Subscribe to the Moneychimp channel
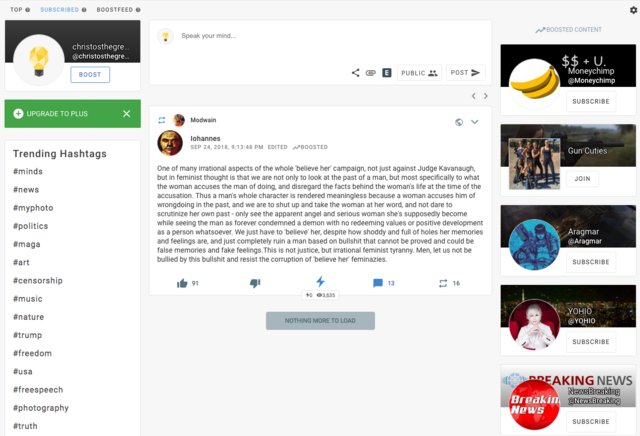 pos(591,101)
